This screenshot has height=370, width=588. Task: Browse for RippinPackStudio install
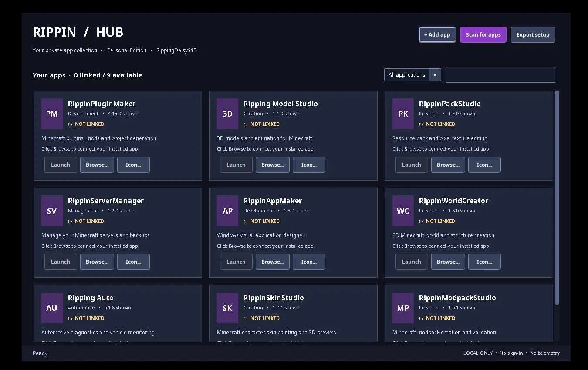[x=448, y=165]
